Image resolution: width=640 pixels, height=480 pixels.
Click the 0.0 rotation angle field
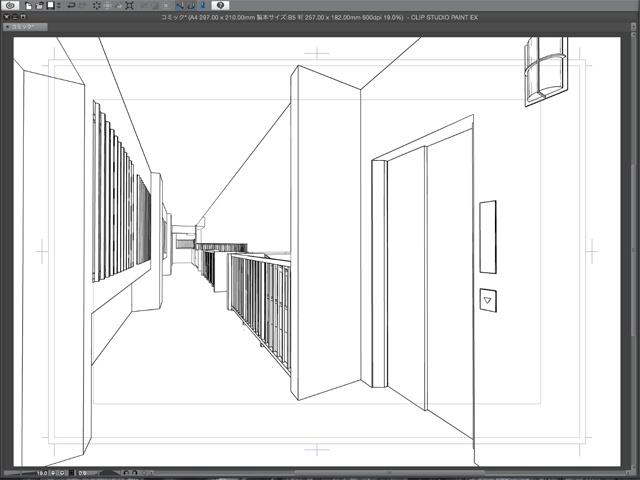(x=82, y=473)
